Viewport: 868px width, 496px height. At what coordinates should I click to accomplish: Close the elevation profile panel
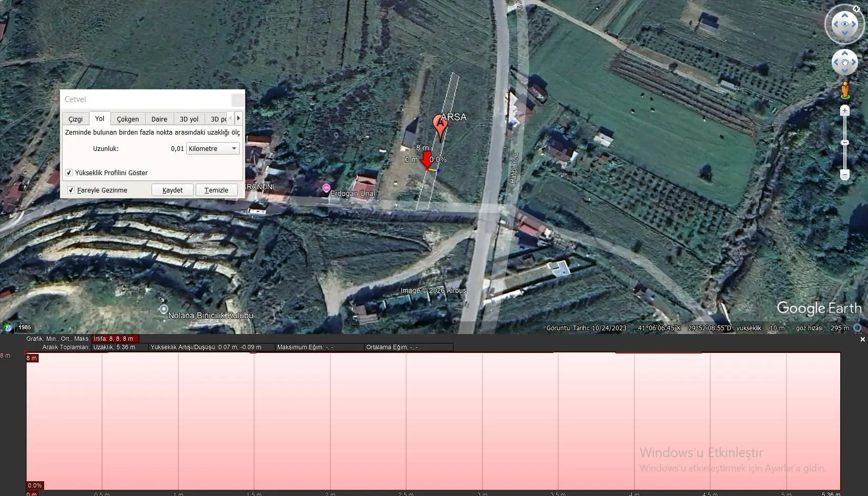pos(862,340)
